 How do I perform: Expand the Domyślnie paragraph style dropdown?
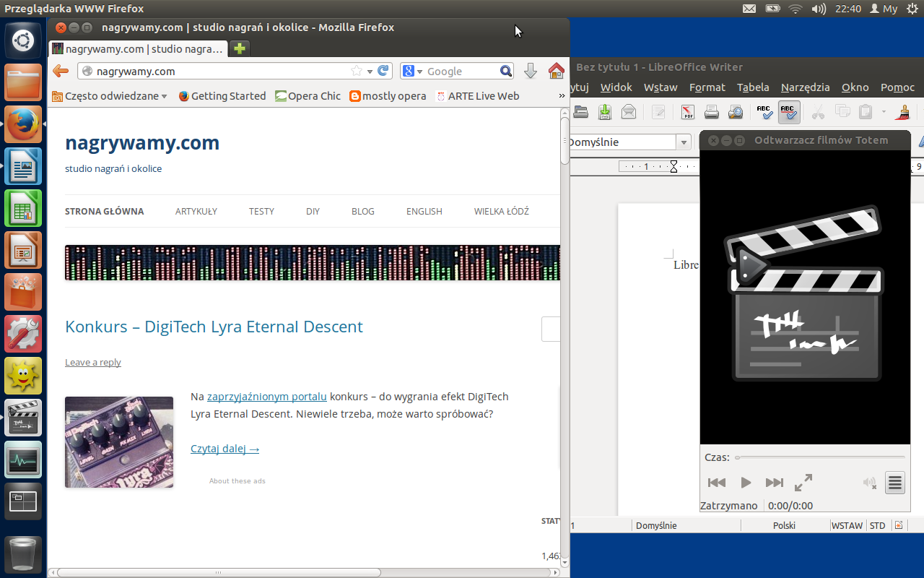point(684,142)
